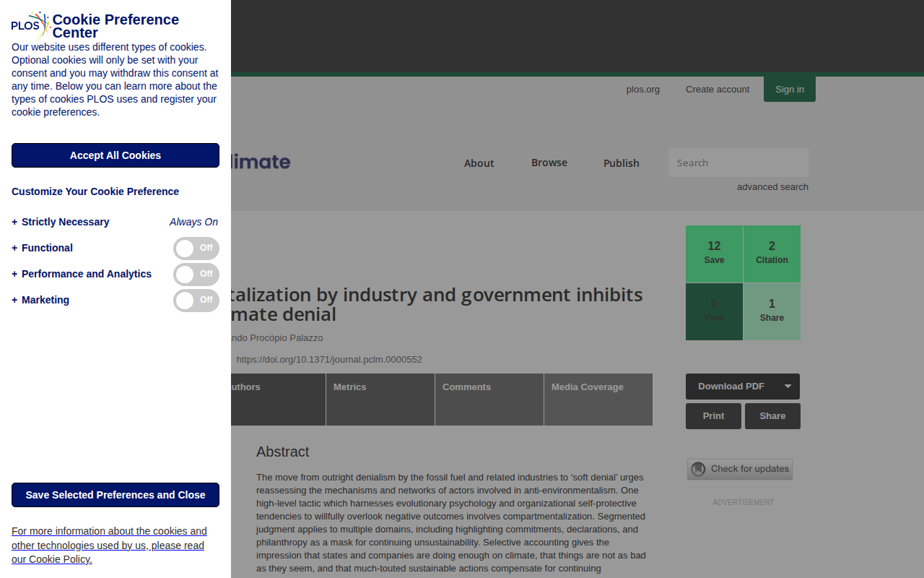Open the Download PDF dropdown arrow
Screen dimensions: 924x578
pyautogui.click(x=788, y=387)
